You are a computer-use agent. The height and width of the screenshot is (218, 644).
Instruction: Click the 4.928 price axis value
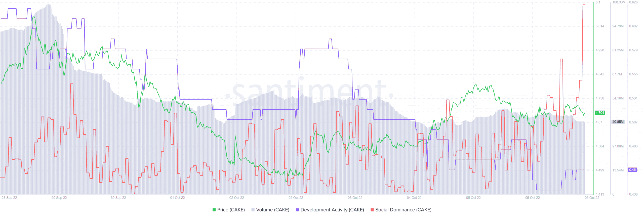600,50
